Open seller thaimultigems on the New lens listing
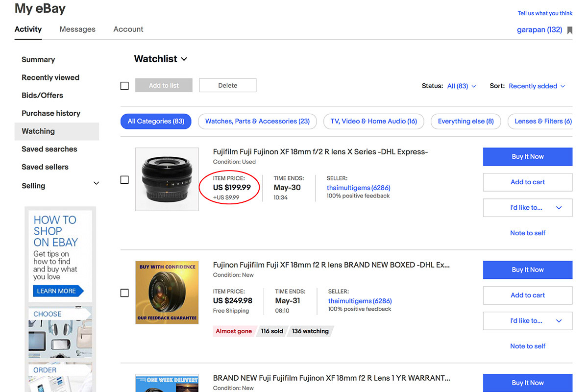This screenshot has height=392, width=588. coord(360,301)
